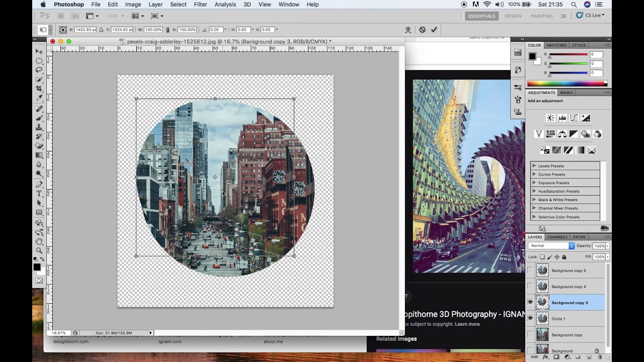The image size is (644, 362).
Task: Select the Path Selection tool
Action: [39, 203]
